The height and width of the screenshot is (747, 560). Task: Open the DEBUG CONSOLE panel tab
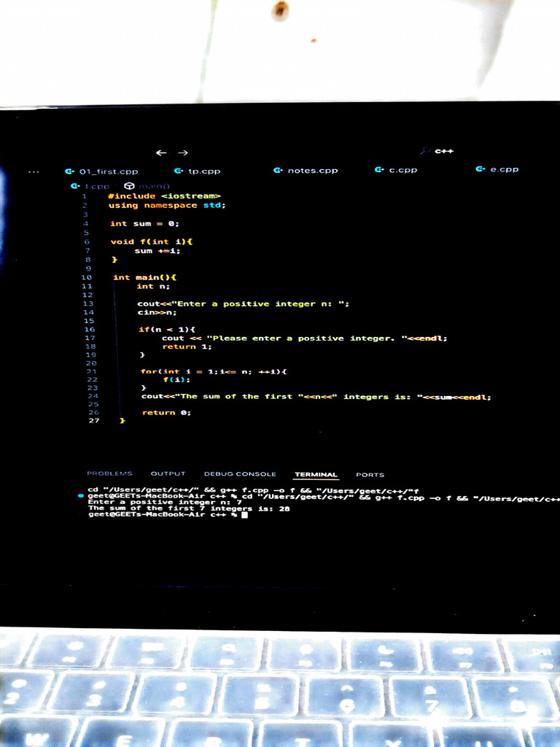click(x=240, y=474)
